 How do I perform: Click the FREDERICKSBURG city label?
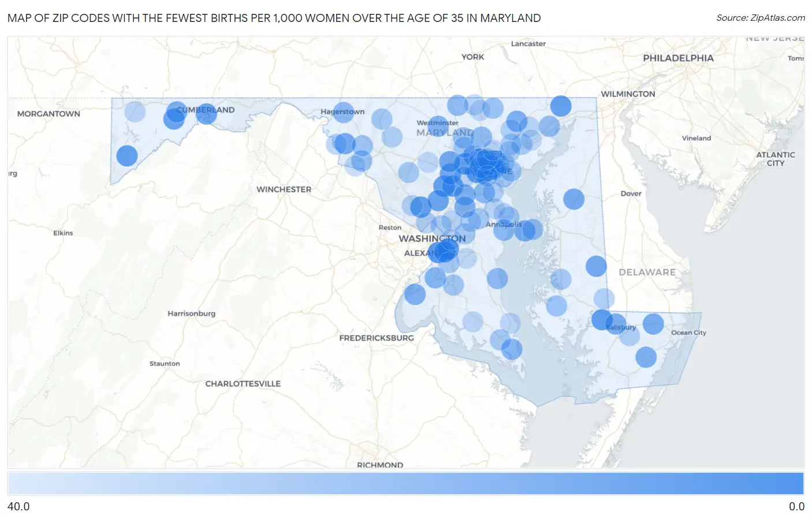[377, 338]
